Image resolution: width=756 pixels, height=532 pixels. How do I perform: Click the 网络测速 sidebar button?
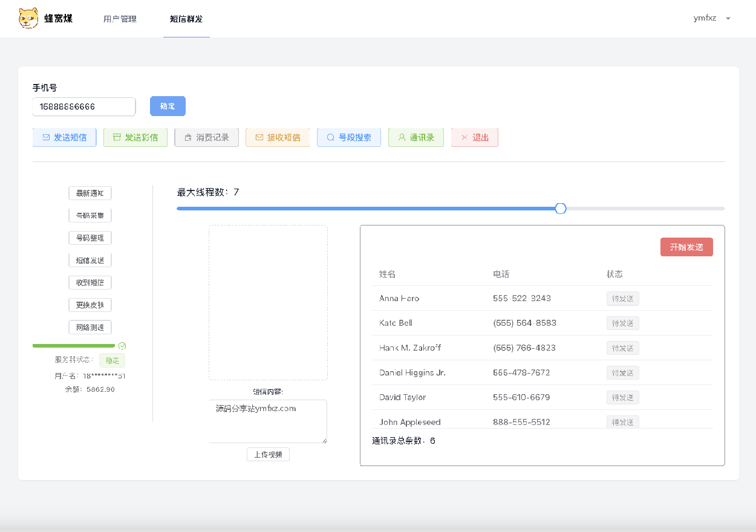pos(90,328)
